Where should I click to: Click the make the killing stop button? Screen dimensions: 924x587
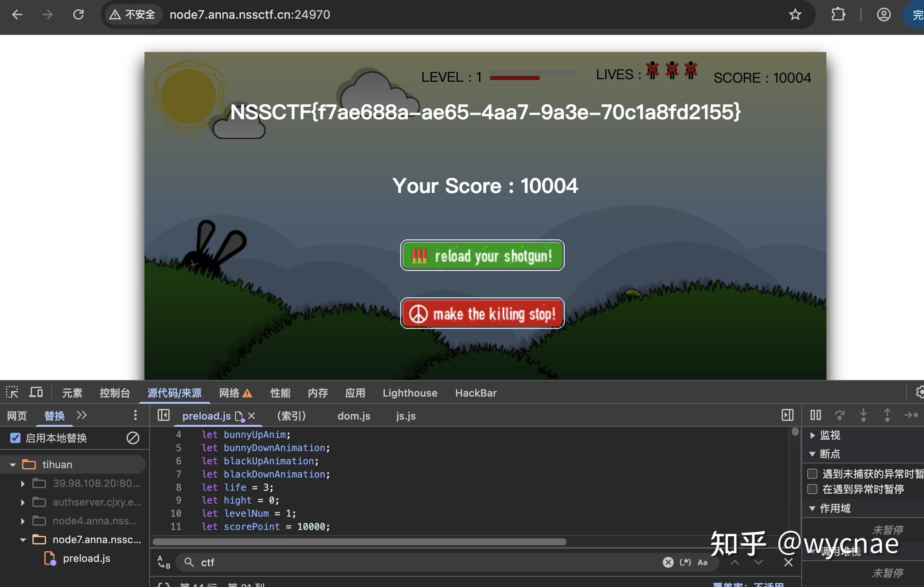click(482, 314)
